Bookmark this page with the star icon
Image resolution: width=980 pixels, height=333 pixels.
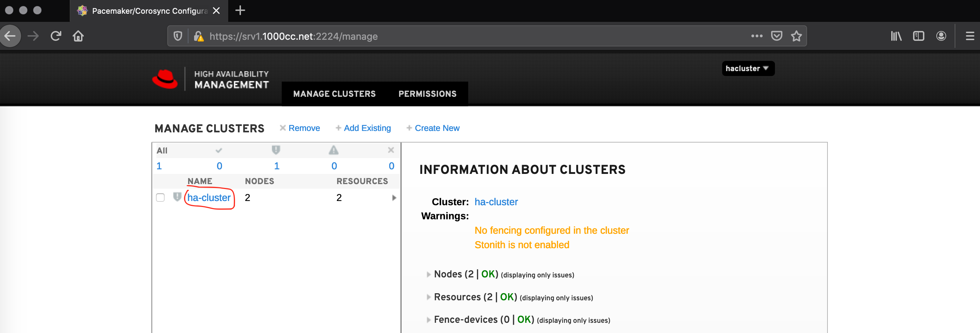tap(796, 36)
